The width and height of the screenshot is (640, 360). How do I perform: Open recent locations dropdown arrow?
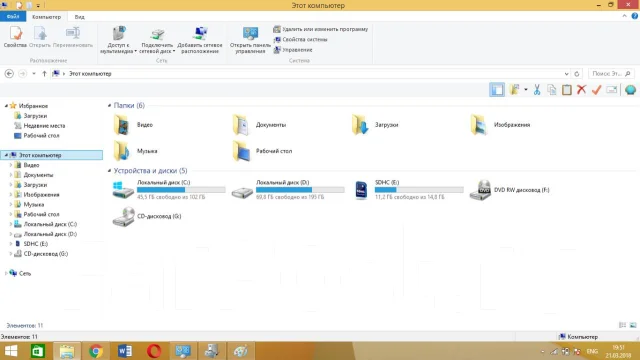tap(34, 74)
